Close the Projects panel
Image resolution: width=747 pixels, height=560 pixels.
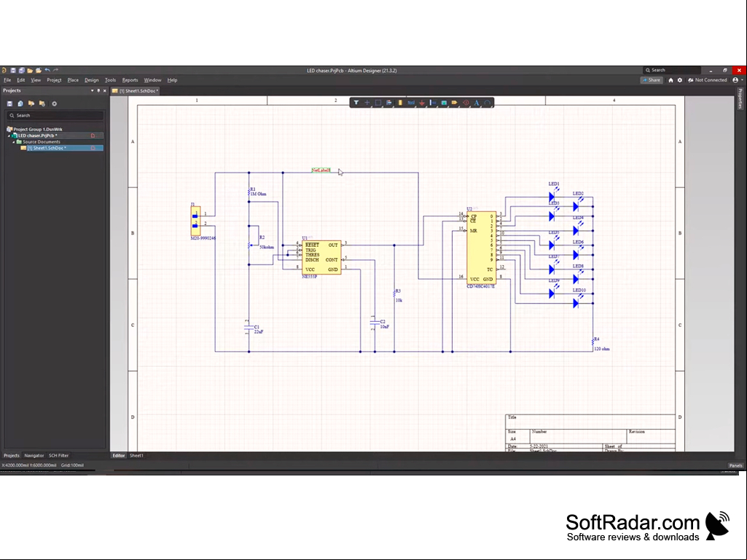pos(105,90)
